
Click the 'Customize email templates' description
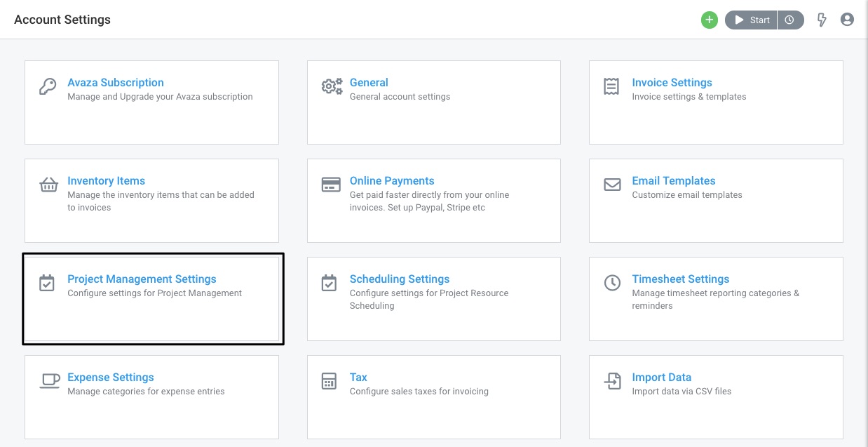tap(687, 195)
